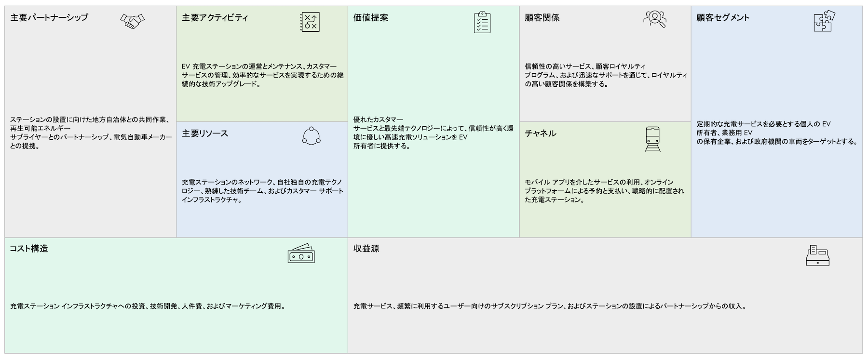Click the customer relationship text starting 信頼性の高いサービス
Viewport: 868px width, 358px height.
point(606,75)
